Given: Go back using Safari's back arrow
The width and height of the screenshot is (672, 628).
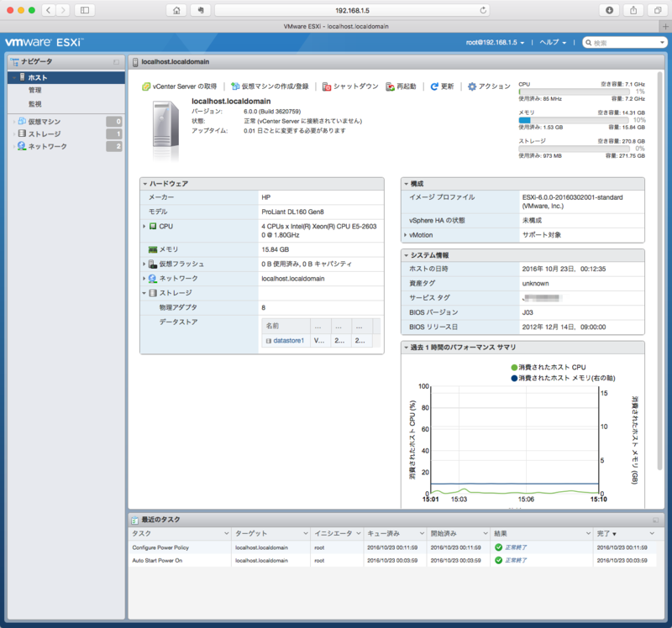Looking at the screenshot, I should [x=49, y=10].
